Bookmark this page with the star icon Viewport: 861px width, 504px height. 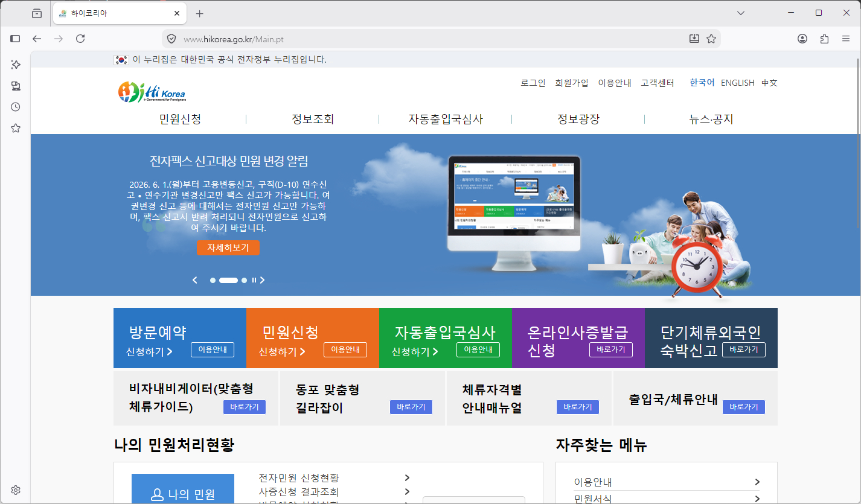tap(711, 39)
